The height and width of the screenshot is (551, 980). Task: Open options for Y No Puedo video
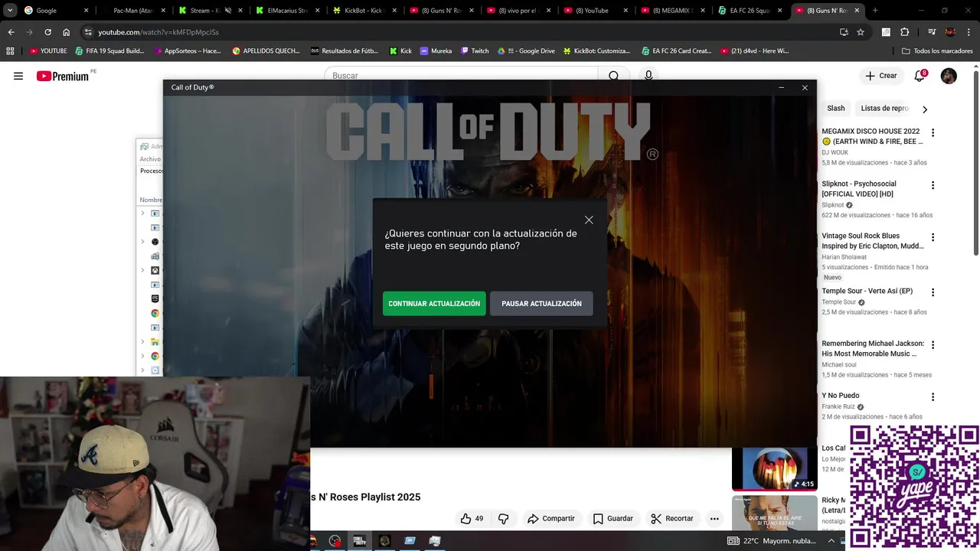tap(933, 397)
